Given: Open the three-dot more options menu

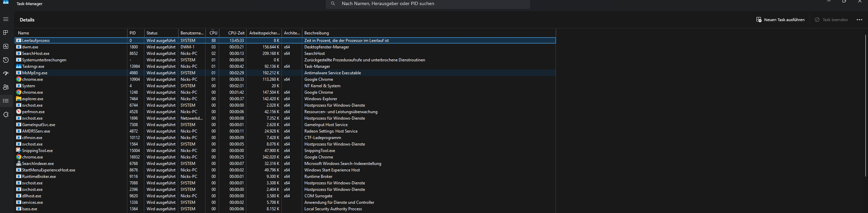Looking at the screenshot, I should pyautogui.click(x=859, y=20).
